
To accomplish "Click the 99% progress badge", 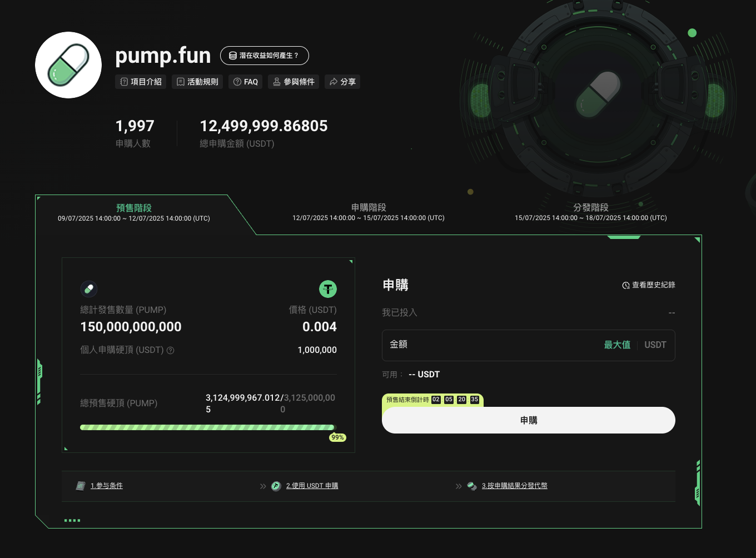I will (337, 437).
